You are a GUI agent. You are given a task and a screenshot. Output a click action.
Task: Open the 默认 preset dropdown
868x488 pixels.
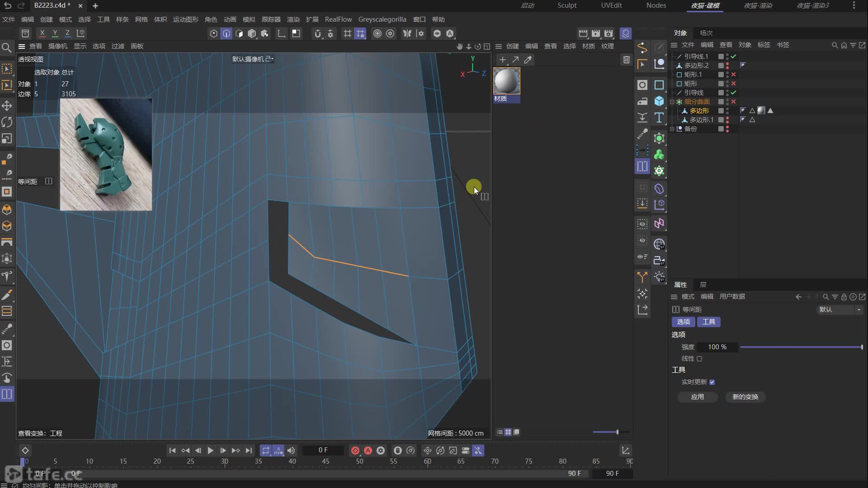tap(840, 310)
